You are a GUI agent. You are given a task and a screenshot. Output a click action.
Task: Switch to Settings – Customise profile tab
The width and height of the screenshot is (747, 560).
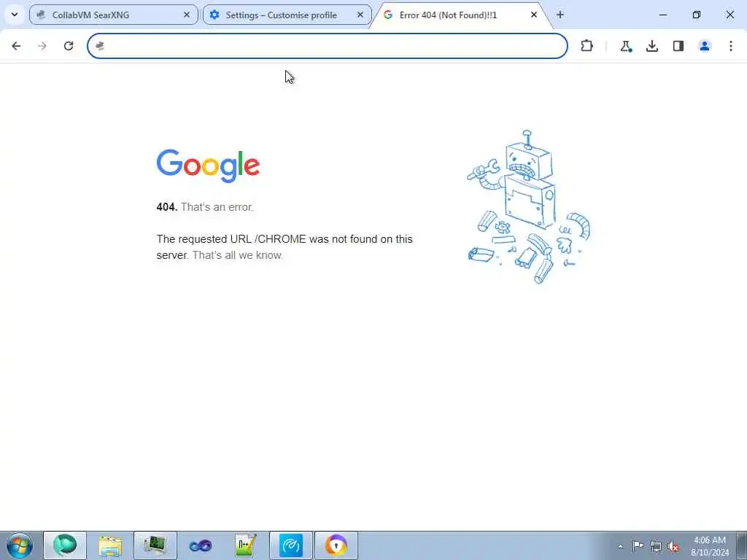[287, 15]
